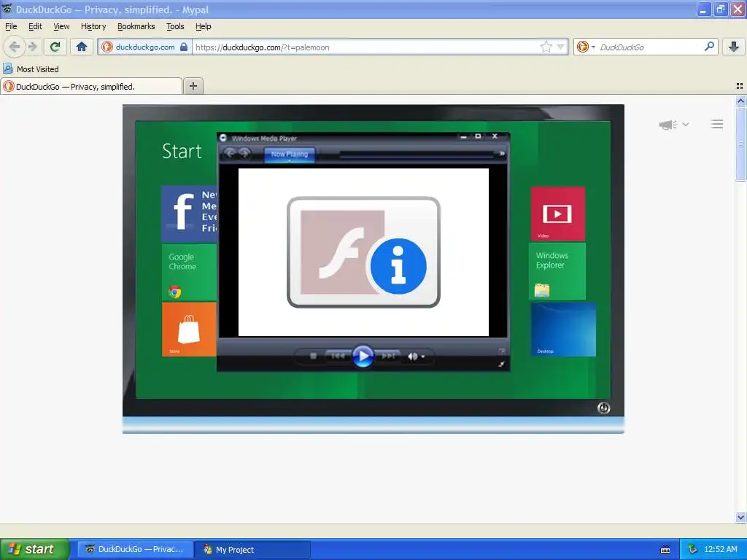Click the search magnifier icon
This screenshot has width=747, height=560.
tap(709, 47)
